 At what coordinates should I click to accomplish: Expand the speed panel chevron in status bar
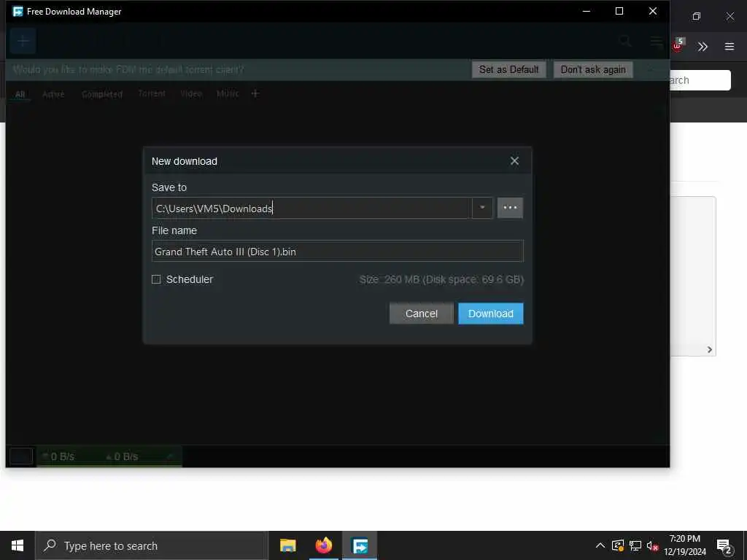(x=170, y=456)
